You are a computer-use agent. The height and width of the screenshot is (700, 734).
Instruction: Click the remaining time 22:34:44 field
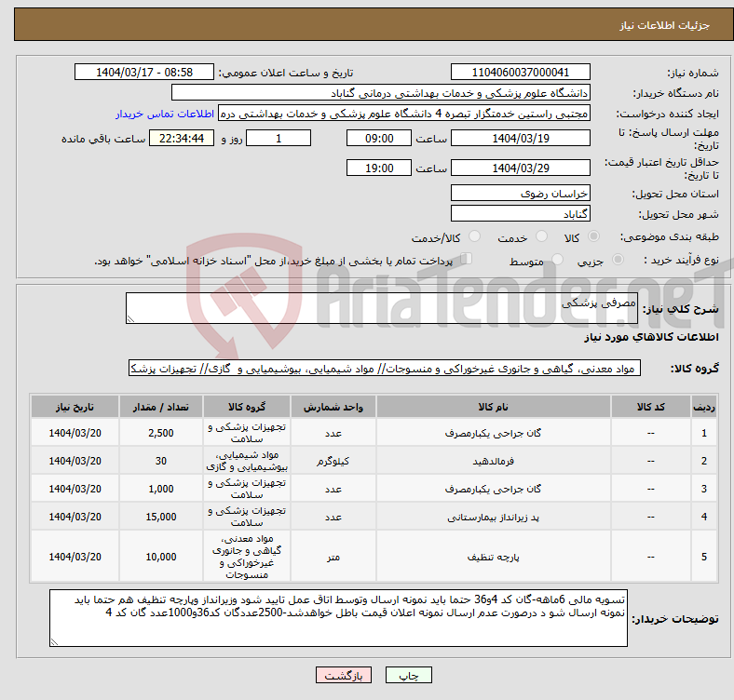tap(182, 138)
